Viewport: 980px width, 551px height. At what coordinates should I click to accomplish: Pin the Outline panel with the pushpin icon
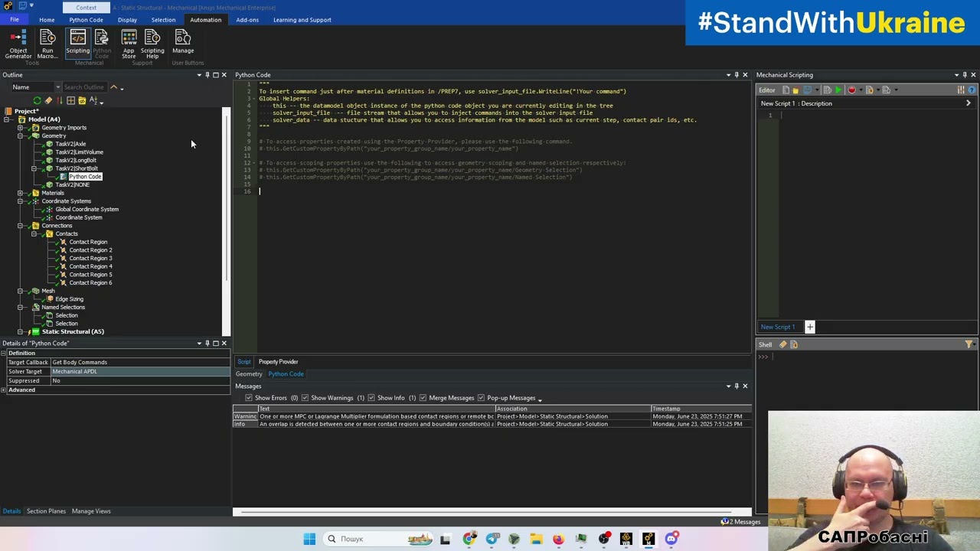point(207,75)
